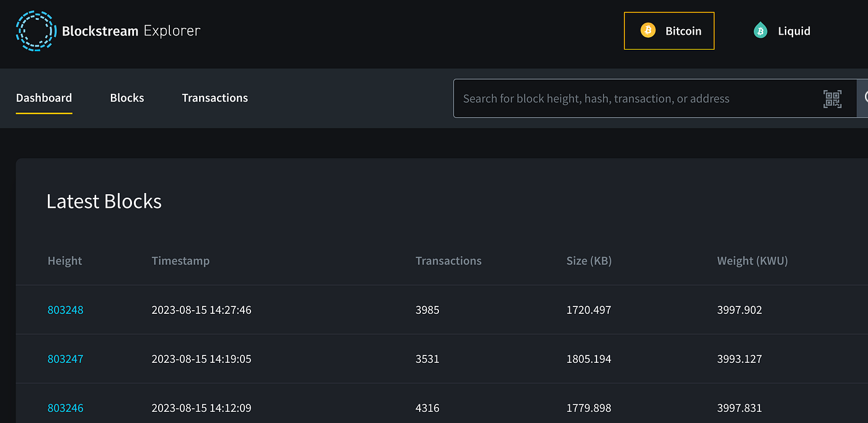Screen dimensions: 868x423
Task: Click the Timestamp column header
Action: pos(180,260)
